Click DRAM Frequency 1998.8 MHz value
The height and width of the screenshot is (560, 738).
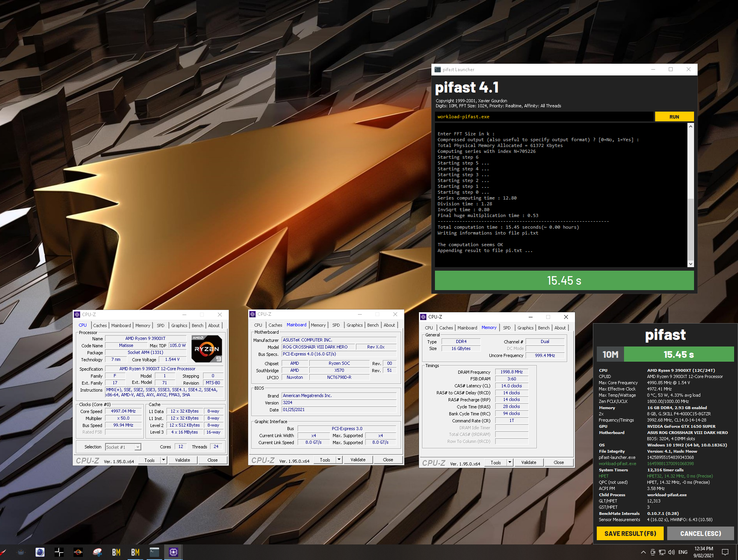(512, 372)
